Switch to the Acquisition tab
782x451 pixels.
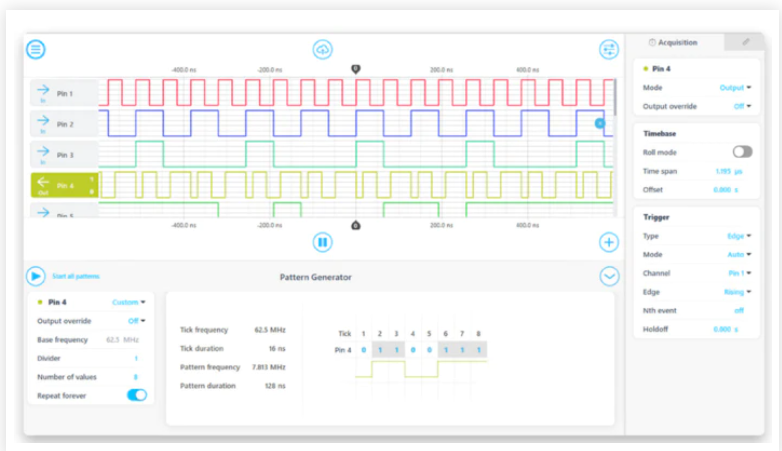673,42
